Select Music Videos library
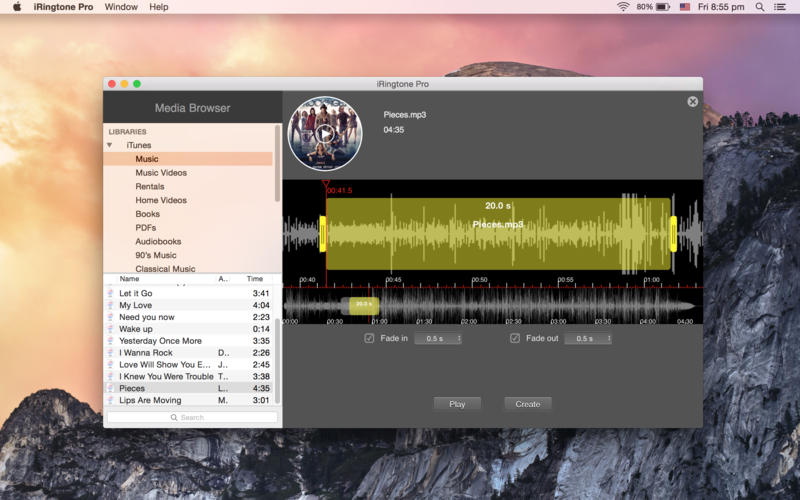800x500 pixels. pos(161,172)
